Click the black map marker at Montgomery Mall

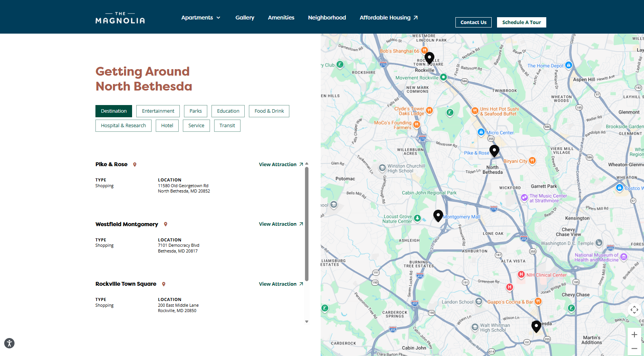pos(438,216)
